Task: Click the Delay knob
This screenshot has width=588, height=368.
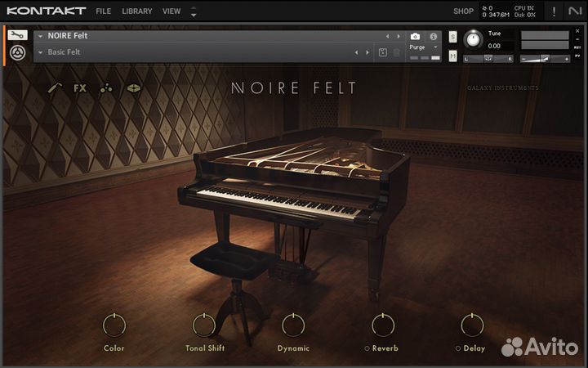Action: tap(472, 325)
